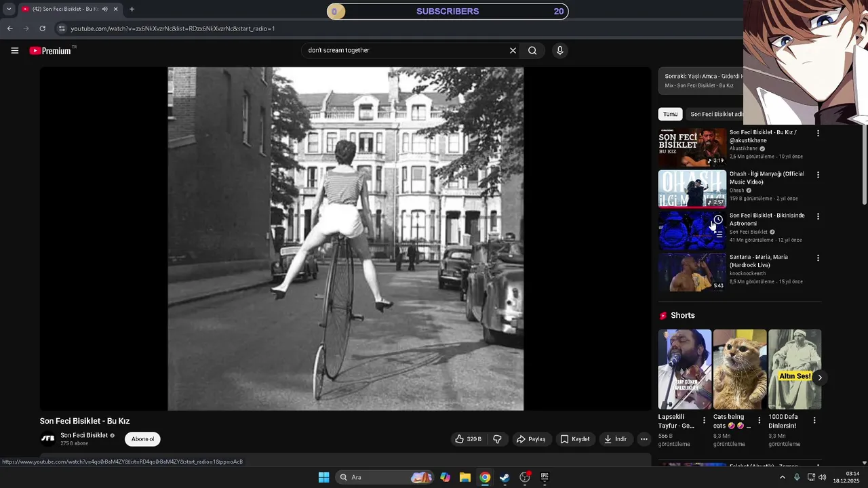Open options for 'Bu Kız / @akustikhane' video
Image resolution: width=868 pixels, height=488 pixels.
(818, 134)
